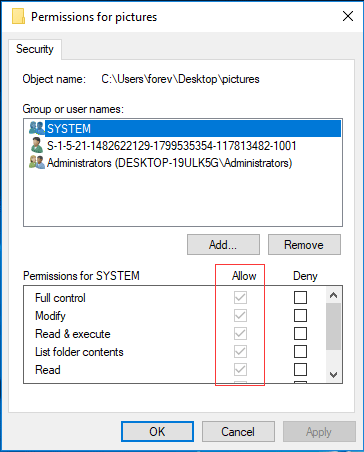Close the Permissions for pictures dialog

[348, 16]
